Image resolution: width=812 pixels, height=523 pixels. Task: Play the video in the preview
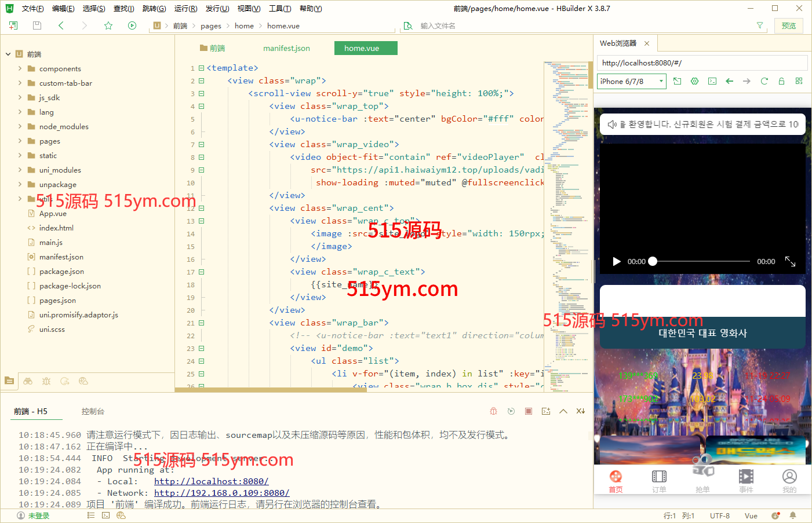pos(617,262)
